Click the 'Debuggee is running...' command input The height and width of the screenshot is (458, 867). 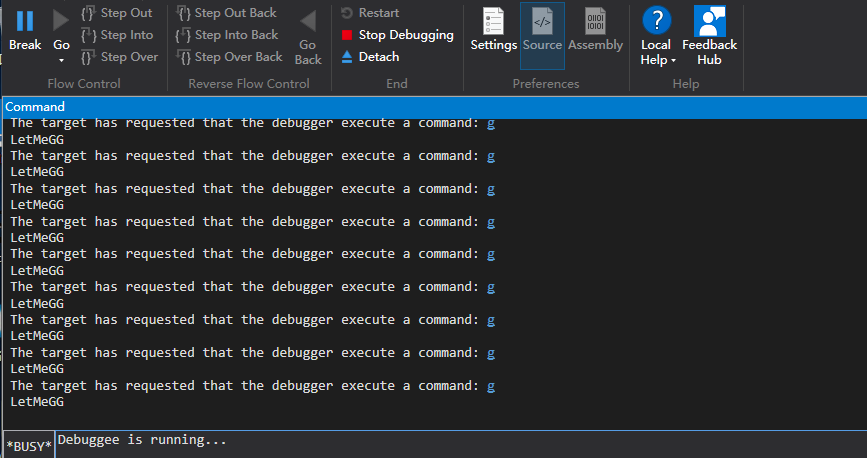(461, 444)
